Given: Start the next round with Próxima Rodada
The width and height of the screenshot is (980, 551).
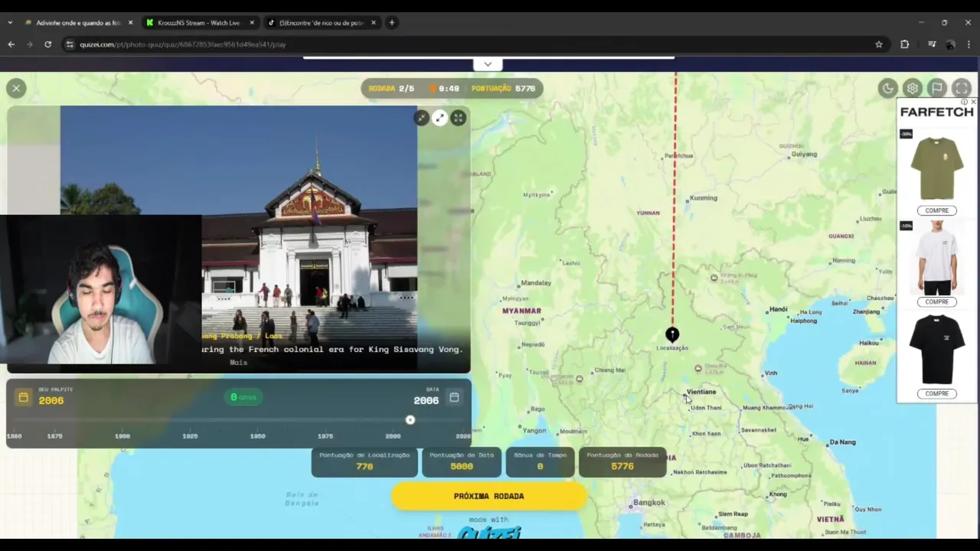Looking at the screenshot, I should pyautogui.click(x=488, y=496).
